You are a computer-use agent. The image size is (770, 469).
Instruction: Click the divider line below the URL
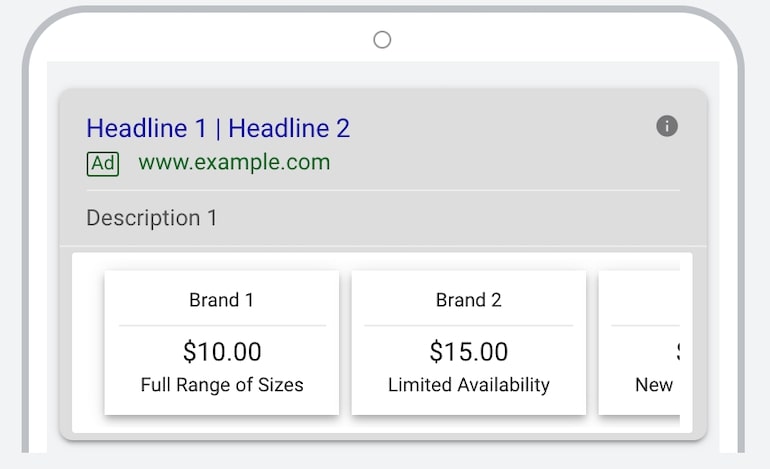coord(383,190)
